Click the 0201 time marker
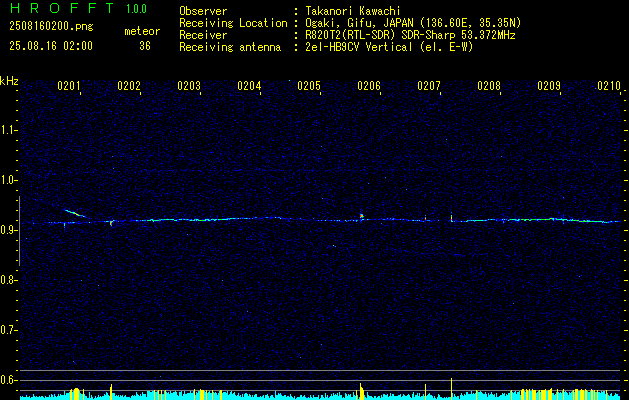The width and height of the screenshot is (629, 400). coord(69,86)
